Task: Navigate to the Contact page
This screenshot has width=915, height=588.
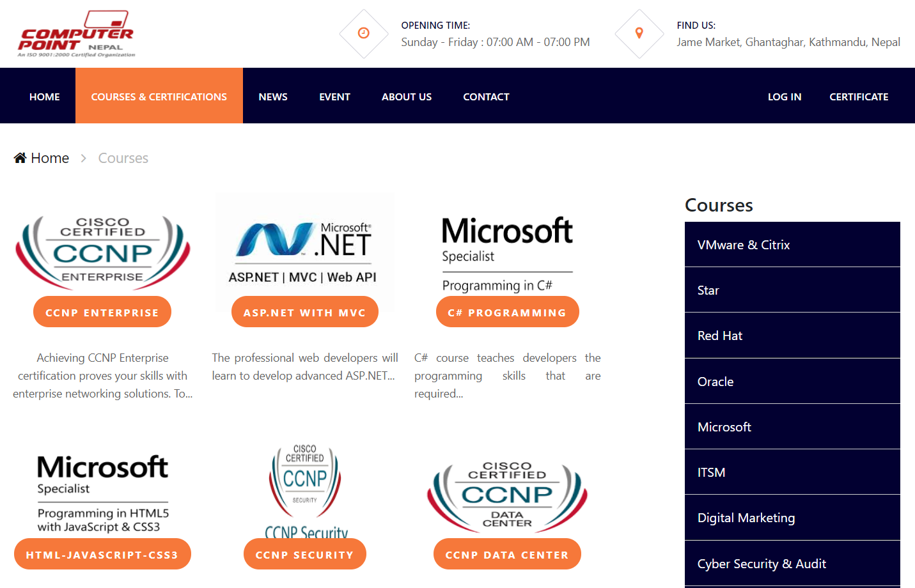Action: pos(486,97)
